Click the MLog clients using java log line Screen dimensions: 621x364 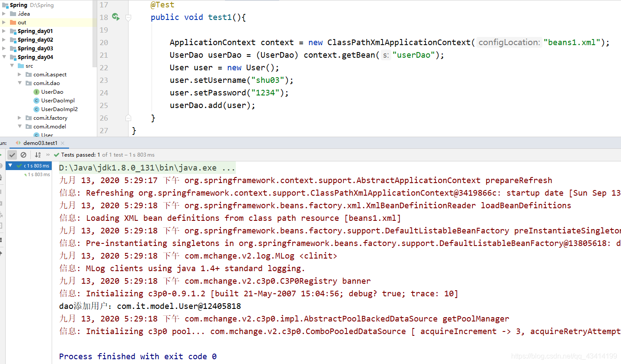pos(182,268)
